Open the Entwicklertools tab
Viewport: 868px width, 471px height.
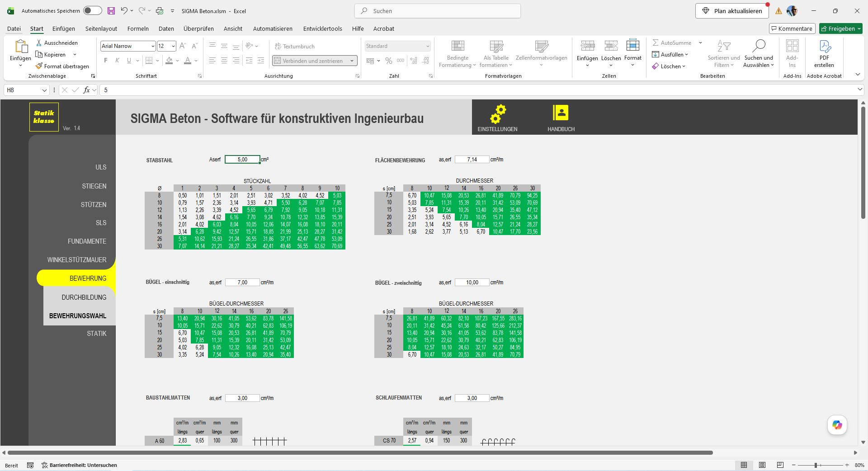click(323, 28)
